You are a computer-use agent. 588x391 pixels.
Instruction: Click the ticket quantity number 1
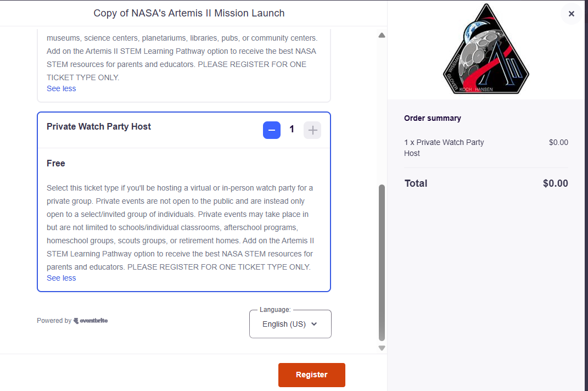pyautogui.click(x=292, y=130)
